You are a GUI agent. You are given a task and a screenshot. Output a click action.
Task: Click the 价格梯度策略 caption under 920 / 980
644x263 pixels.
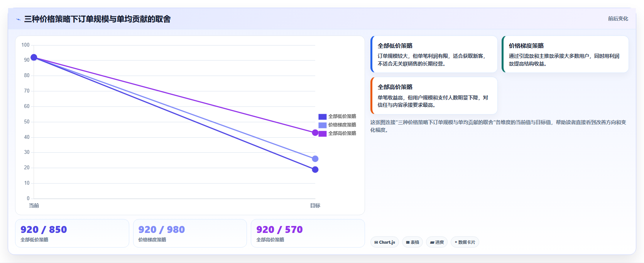point(152,240)
